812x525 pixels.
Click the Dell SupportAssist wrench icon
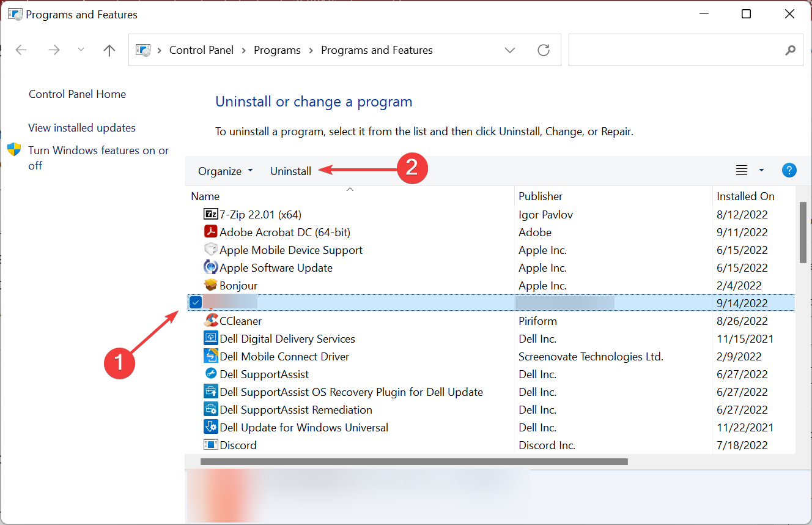[x=211, y=374]
